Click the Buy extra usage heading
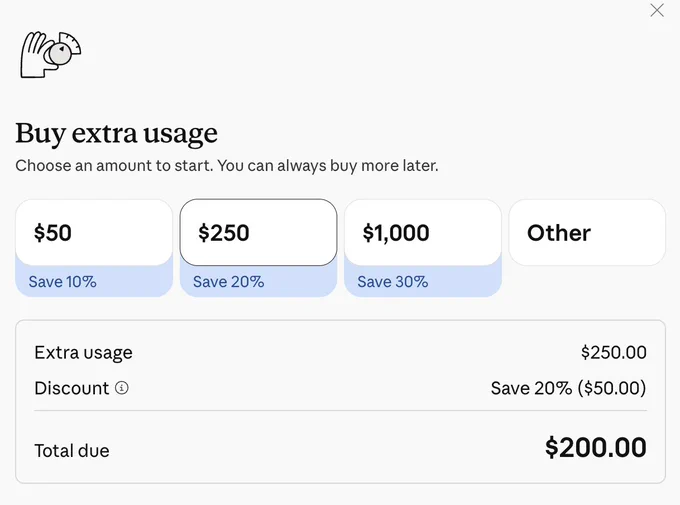This screenshot has height=505, width=680. click(117, 133)
